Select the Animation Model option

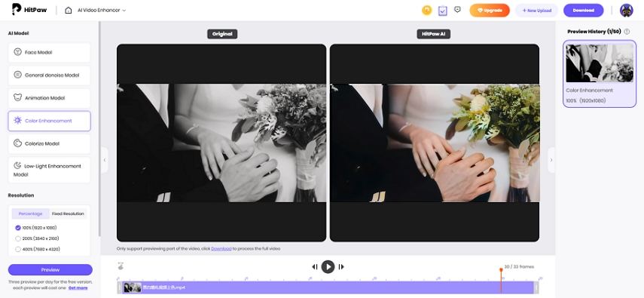point(49,98)
